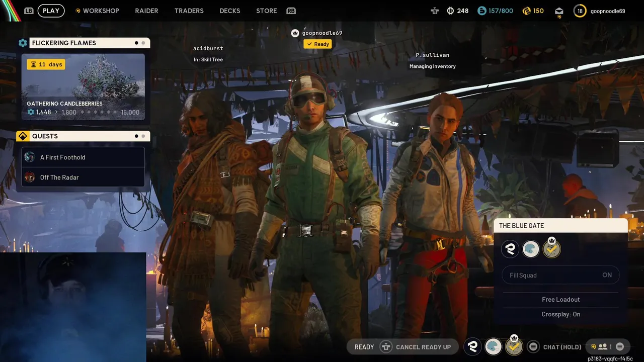Image resolution: width=644 pixels, height=362 pixels.
Task: Click the A First Foothold quest icon
Action: (x=30, y=157)
